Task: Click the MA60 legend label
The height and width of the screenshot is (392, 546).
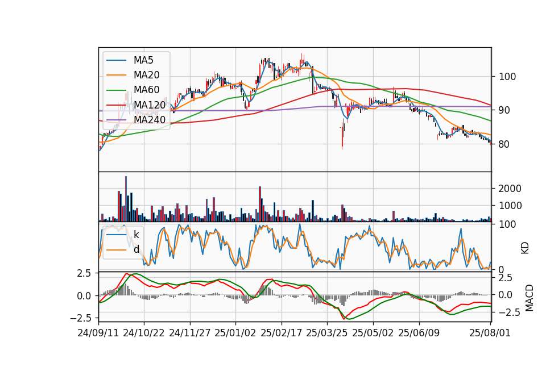Action: coord(146,90)
